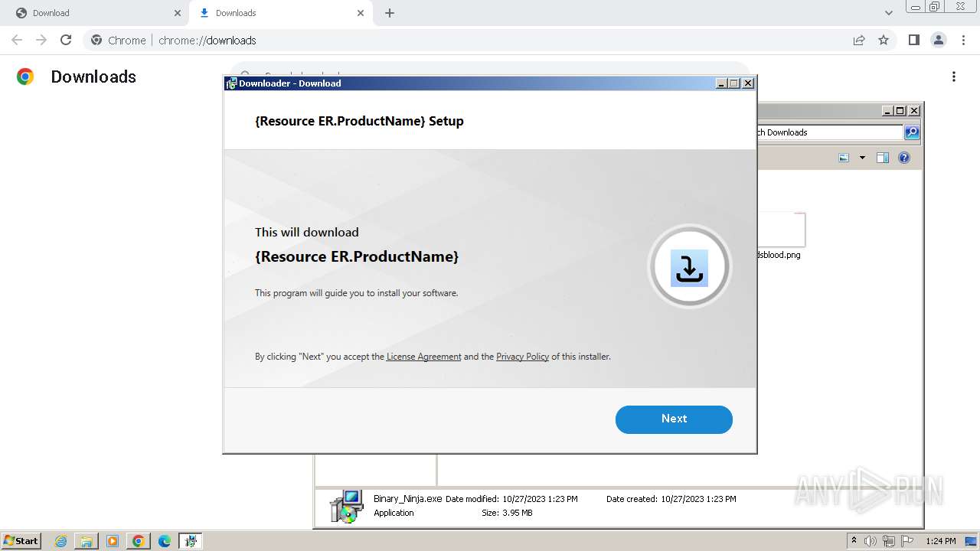Launch Internet Explorer from the taskbar

(x=61, y=541)
